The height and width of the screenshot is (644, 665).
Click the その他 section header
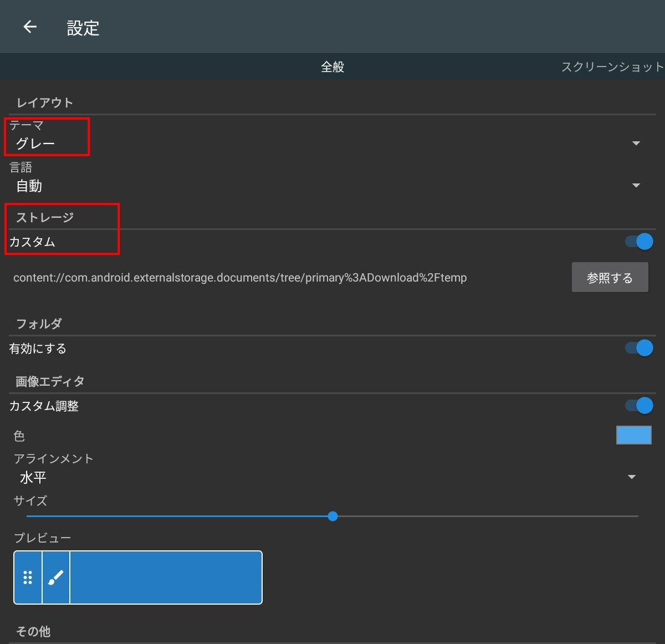click(33, 631)
